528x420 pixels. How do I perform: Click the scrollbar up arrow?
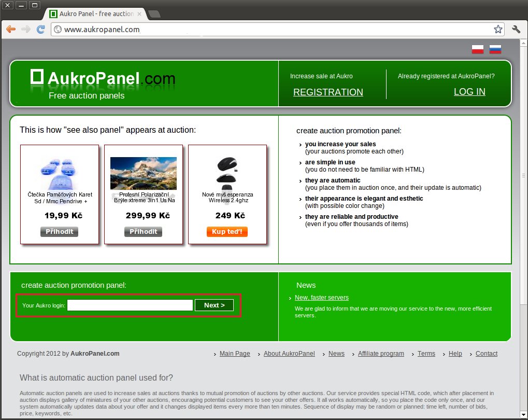pos(523,43)
